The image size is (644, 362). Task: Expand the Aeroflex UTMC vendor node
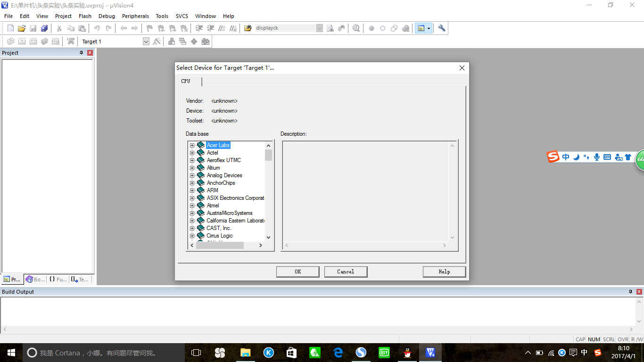click(x=192, y=160)
